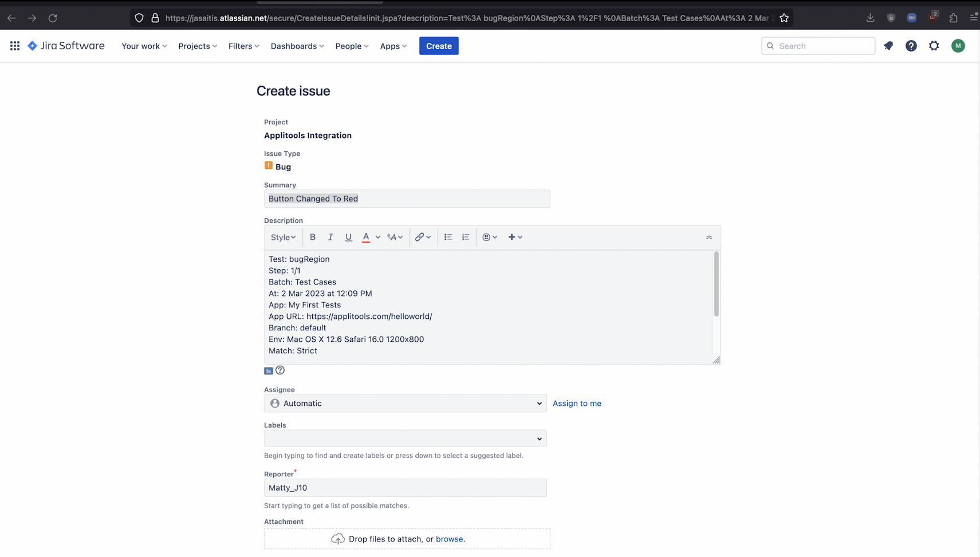Click the site lock icon in address bar
Image resolution: width=980 pixels, height=557 pixels.
155,18
